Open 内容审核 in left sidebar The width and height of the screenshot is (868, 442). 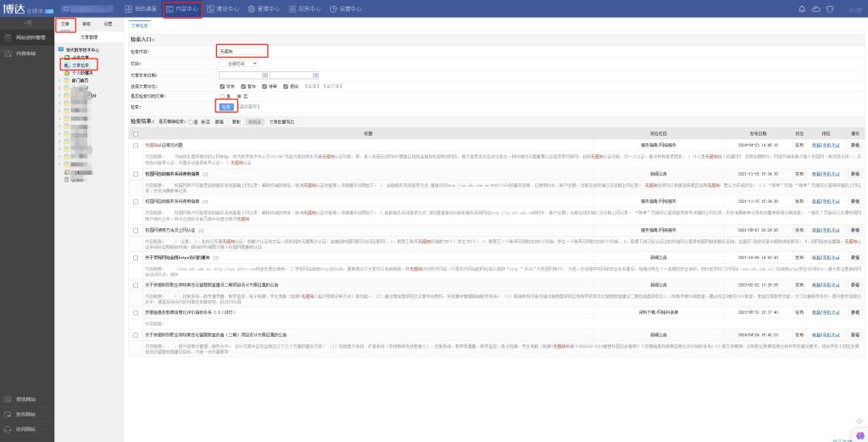coord(25,53)
